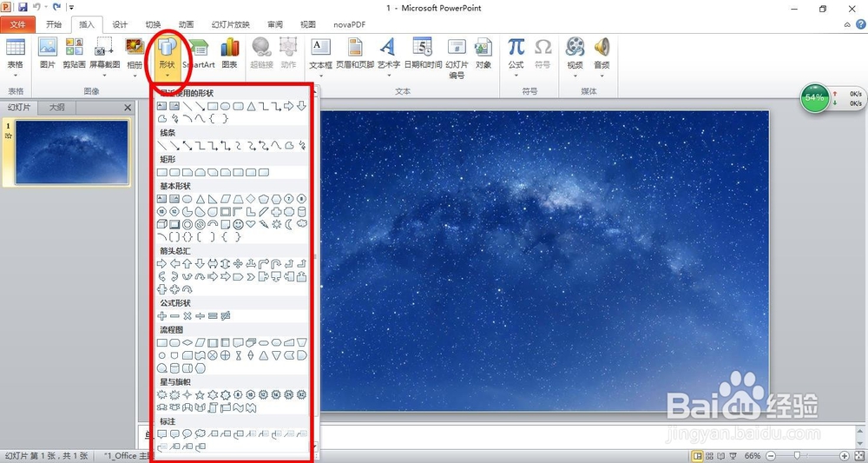Select the flowchart decision diamond
868x463 pixels.
pyautogui.click(x=187, y=342)
